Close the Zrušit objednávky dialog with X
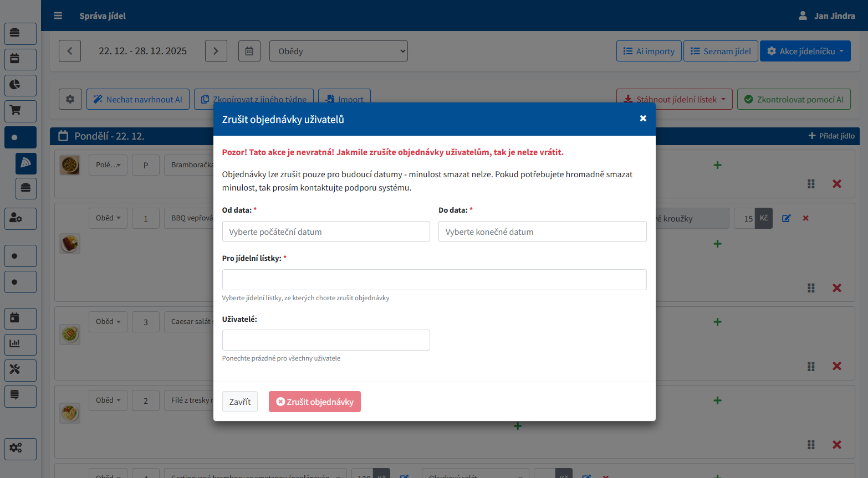 click(x=643, y=119)
